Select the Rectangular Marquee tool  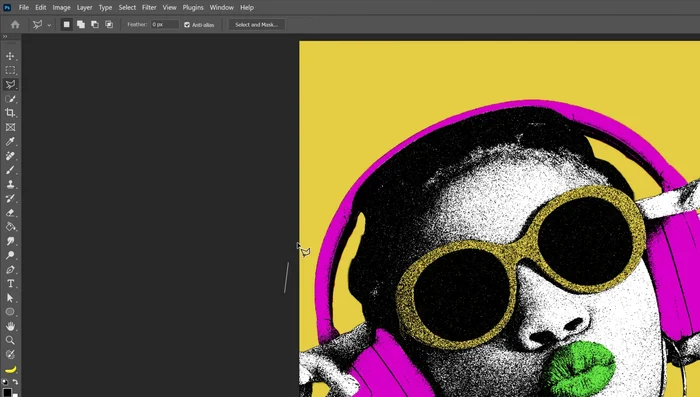click(10, 71)
